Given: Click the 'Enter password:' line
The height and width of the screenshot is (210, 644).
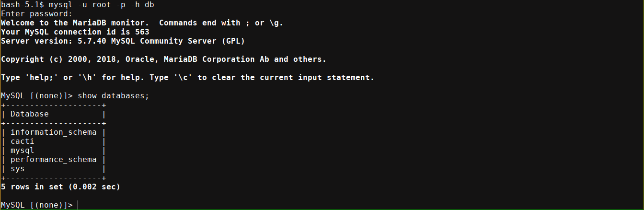Looking at the screenshot, I should click(x=36, y=14).
